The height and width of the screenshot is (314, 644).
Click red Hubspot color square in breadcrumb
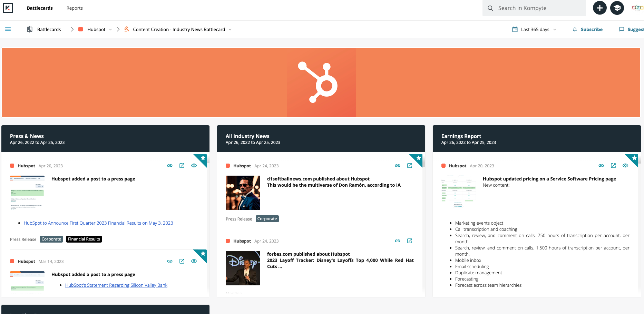[x=80, y=29]
